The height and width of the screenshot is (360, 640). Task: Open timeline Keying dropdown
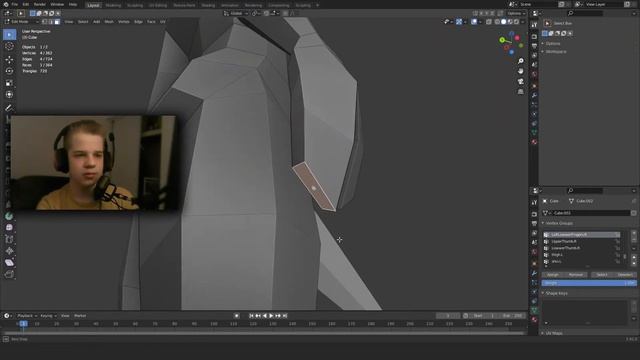48,316
